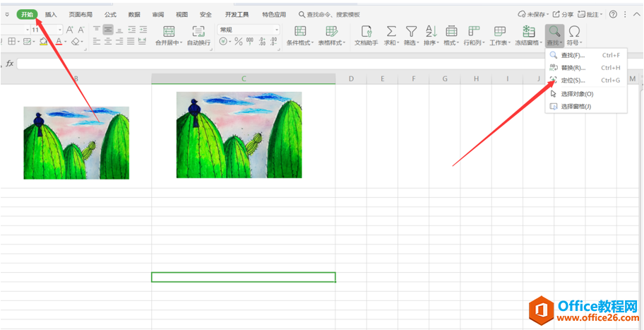Click the 分享 share button
This screenshot has height=330, width=644.
pyautogui.click(x=563, y=14)
